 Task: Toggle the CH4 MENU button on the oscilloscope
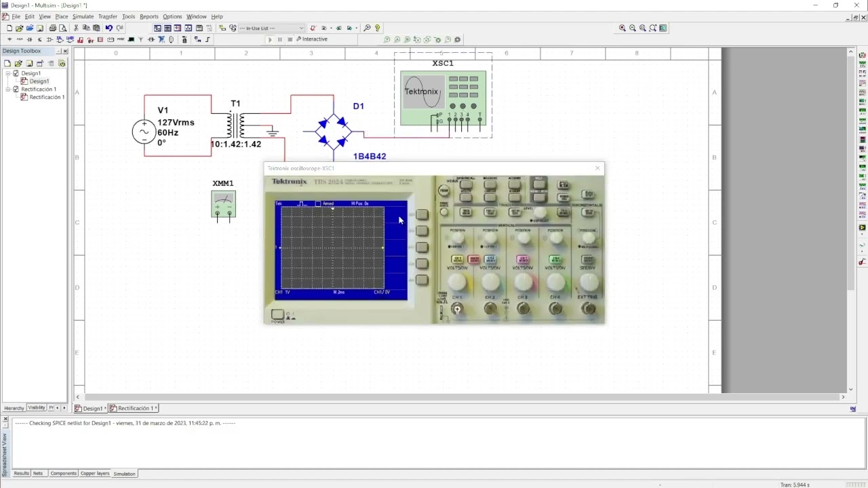pyautogui.click(x=555, y=259)
